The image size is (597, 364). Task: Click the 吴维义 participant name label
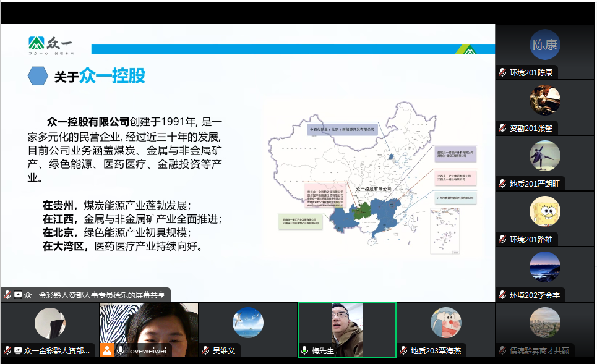[224, 351]
